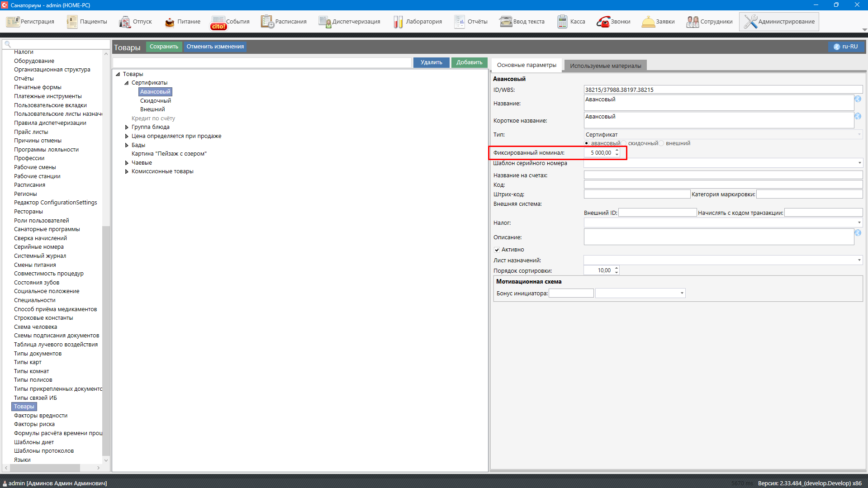Image resolution: width=868 pixels, height=488 pixels.
Task: Open the Налог dropdown
Action: (x=859, y=223)
